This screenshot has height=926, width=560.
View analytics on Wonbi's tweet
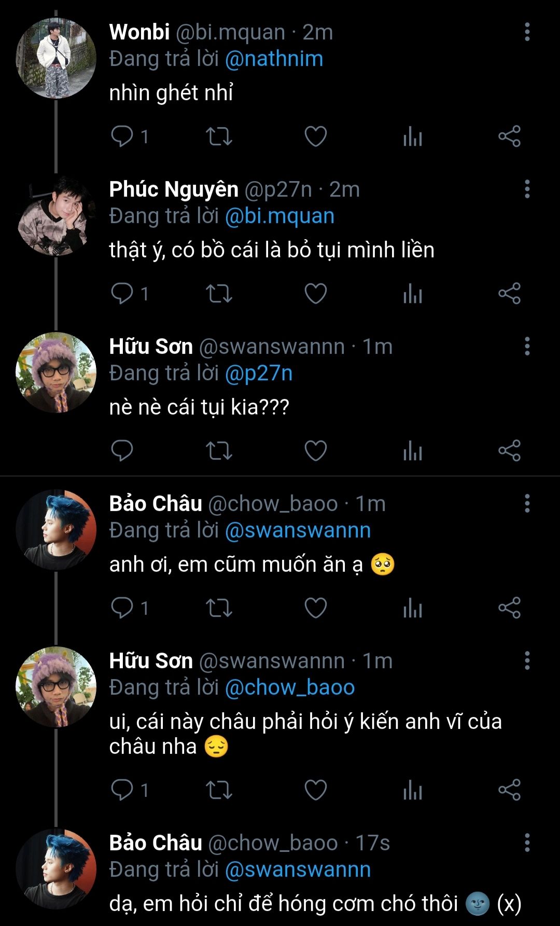point(413,136)
